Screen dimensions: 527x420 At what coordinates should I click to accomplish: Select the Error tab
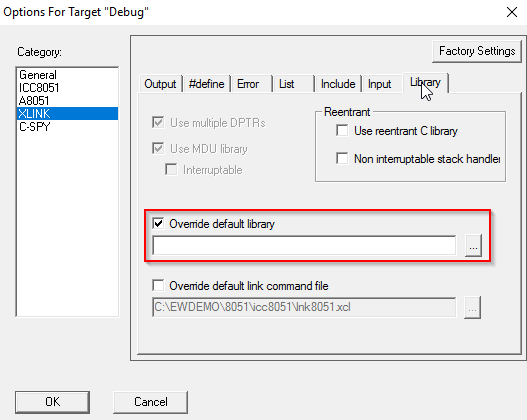point(251,84)
